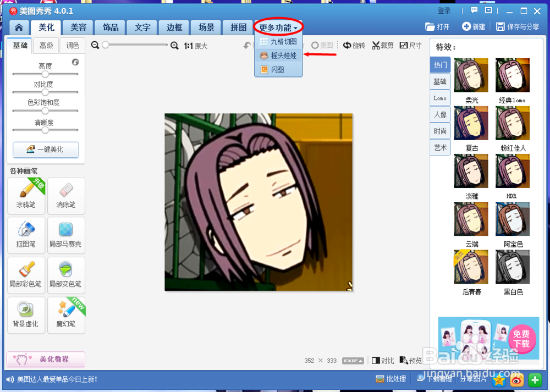Viewport: 550px width, 392px height.
Task: Open 批处理 batch processing
Action: click(391, 379)
